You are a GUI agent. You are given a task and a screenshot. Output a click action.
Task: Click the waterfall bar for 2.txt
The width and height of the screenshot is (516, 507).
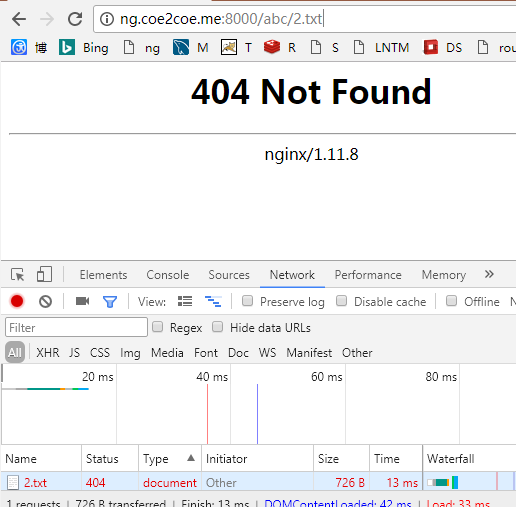[442, 482]
